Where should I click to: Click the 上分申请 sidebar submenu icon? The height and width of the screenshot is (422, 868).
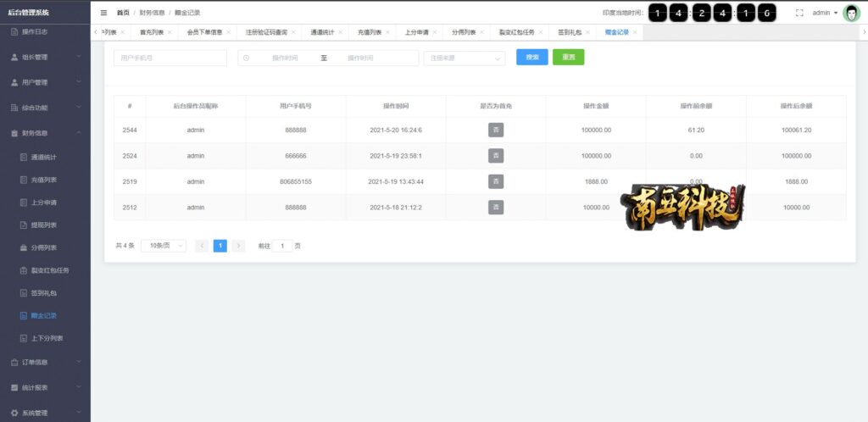coord(23,203)
